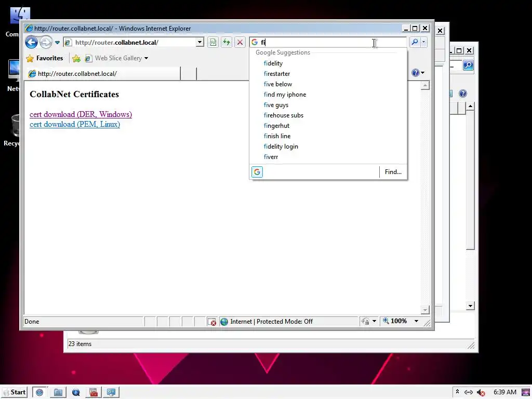Click the red toolbox taskbar icon
The width and height of the screenshot is (532, 399).
point(94,393)
